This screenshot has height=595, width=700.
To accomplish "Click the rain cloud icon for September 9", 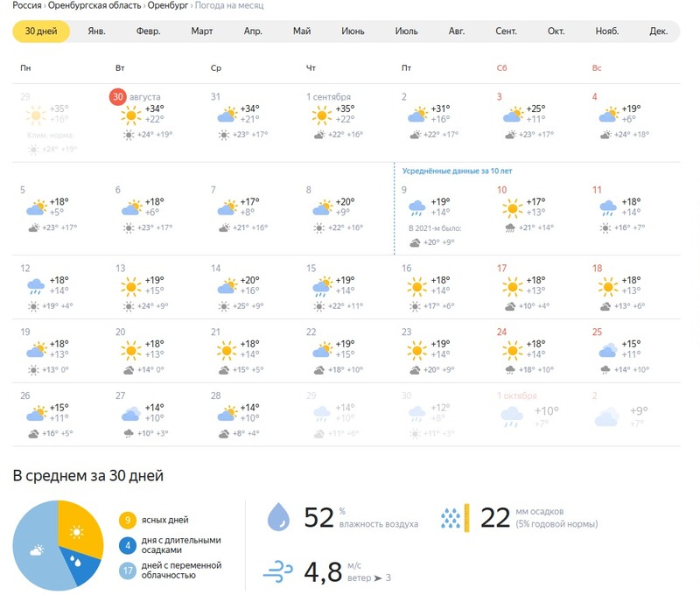I will point(416,207).
